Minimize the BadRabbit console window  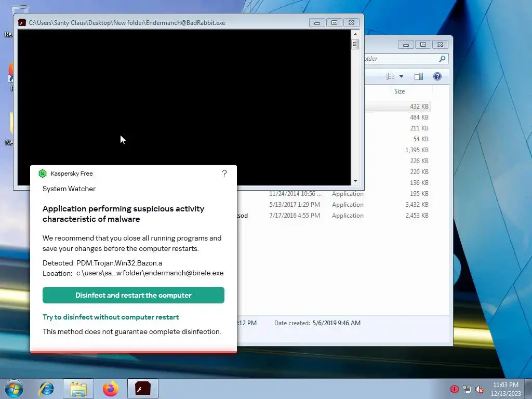(x=317, y=23)
